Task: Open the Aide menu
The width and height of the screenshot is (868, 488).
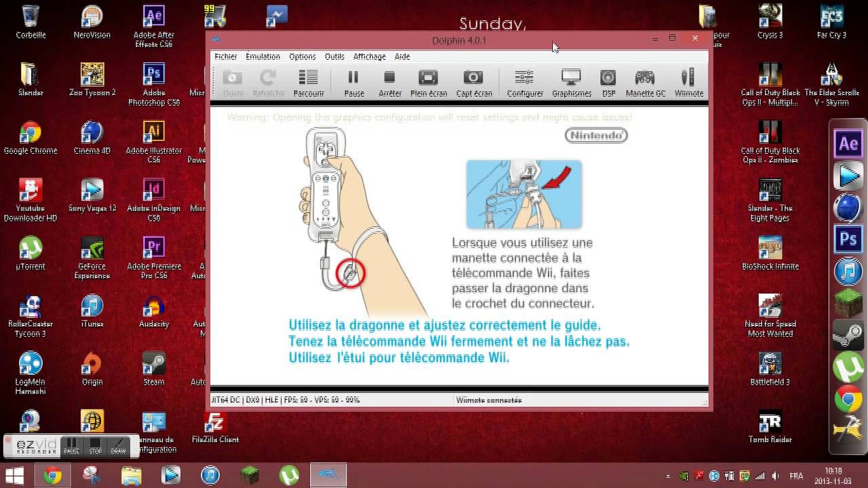Action: pos(402,56)
